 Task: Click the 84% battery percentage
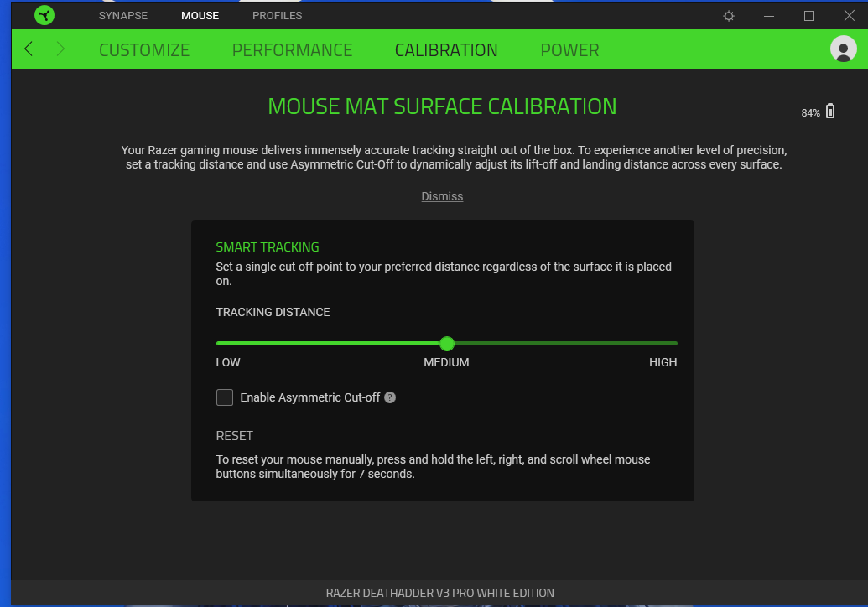(x=810, y=113)
